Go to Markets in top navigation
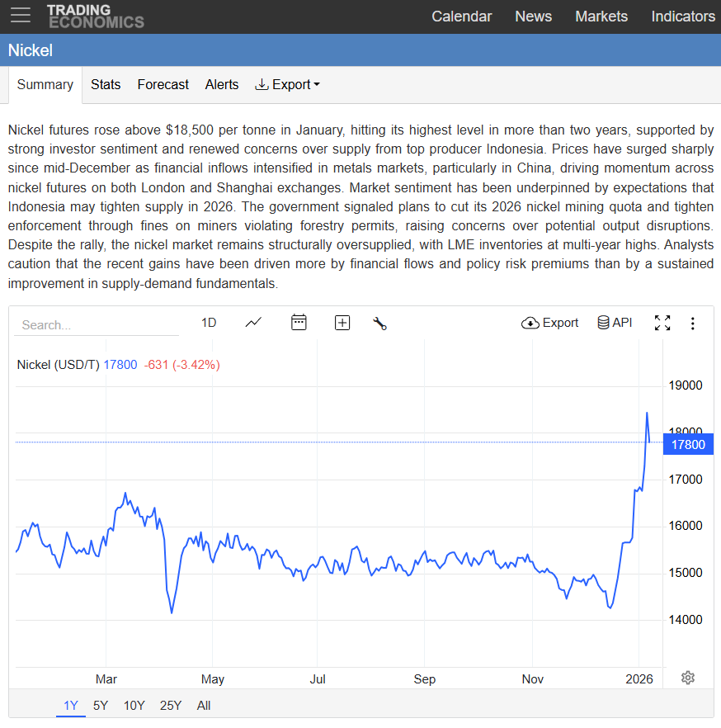 (x=601, y=17)
